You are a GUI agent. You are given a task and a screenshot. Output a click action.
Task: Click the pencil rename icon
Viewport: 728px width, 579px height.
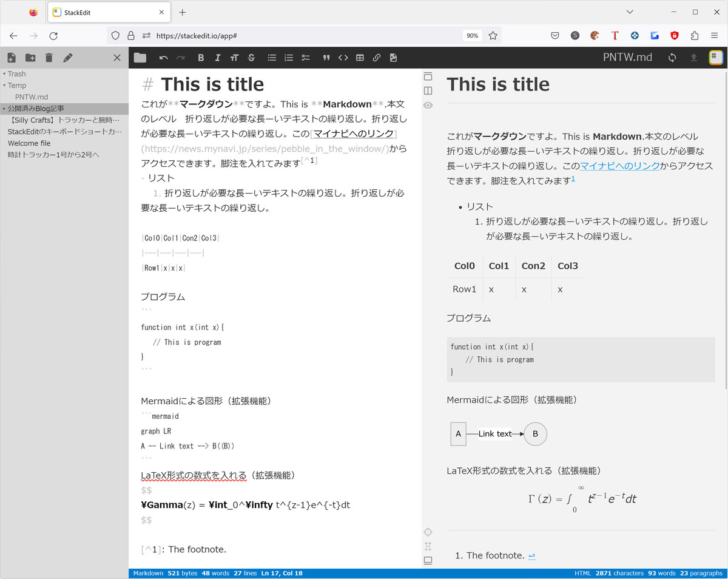[68, 58]
